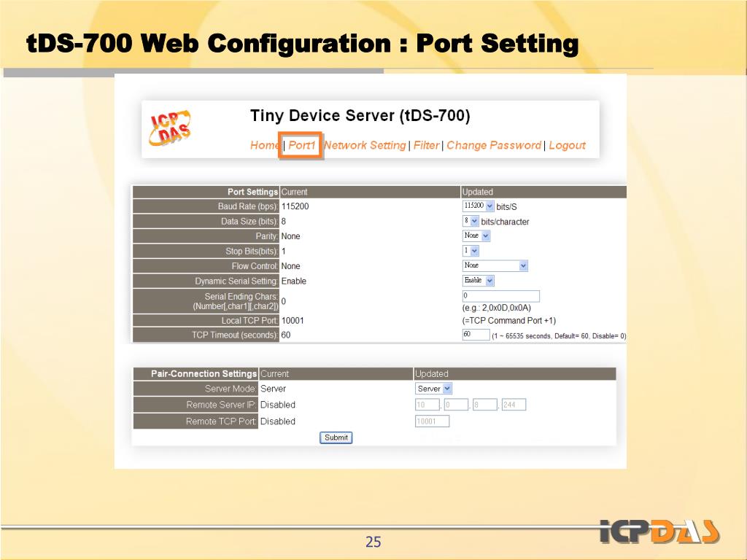747x560 pixels.
Task: Click the Remote TCP Port input field
Action: point(432,421)
